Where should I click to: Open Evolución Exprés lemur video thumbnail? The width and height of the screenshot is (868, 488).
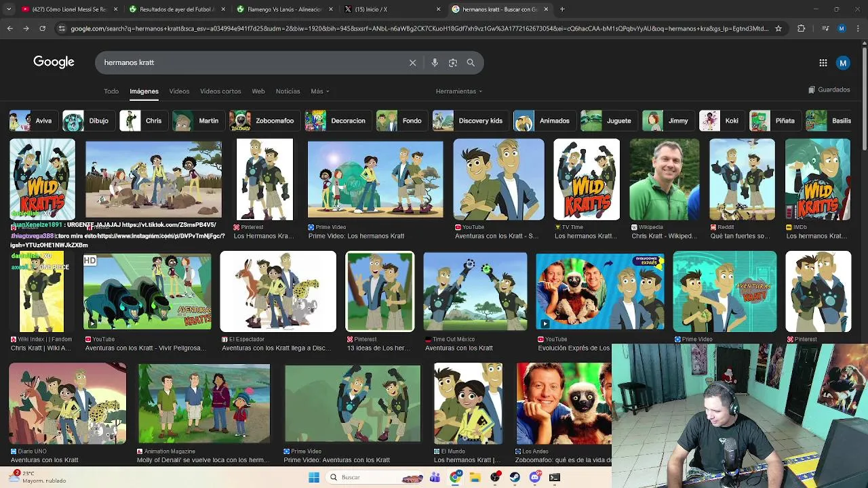coord(600,291)
